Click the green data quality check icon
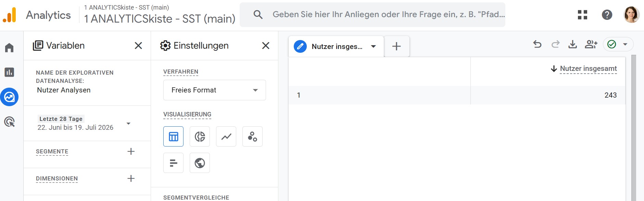The width and height of the screenshot is (644, 201). 612,44
